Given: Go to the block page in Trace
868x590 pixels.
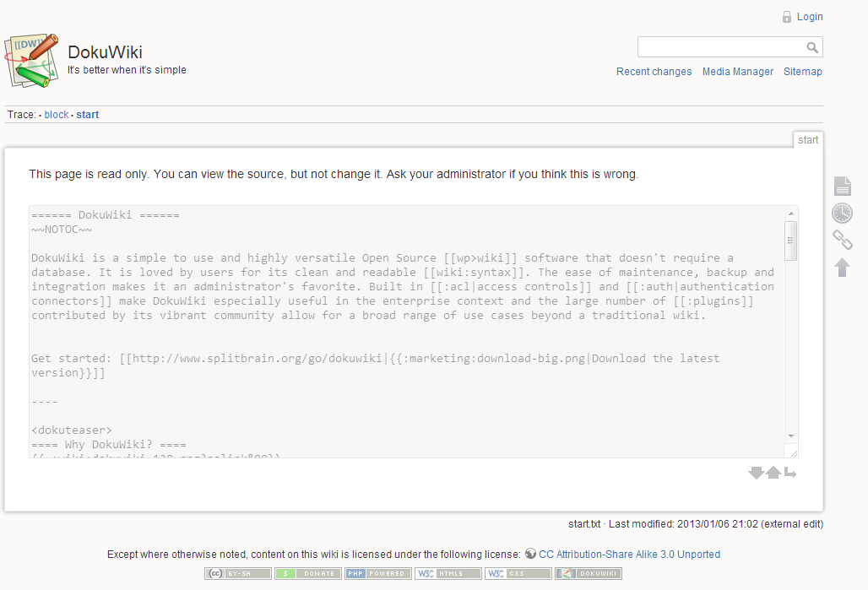Looking at the screenshot, I should (57, 115).
